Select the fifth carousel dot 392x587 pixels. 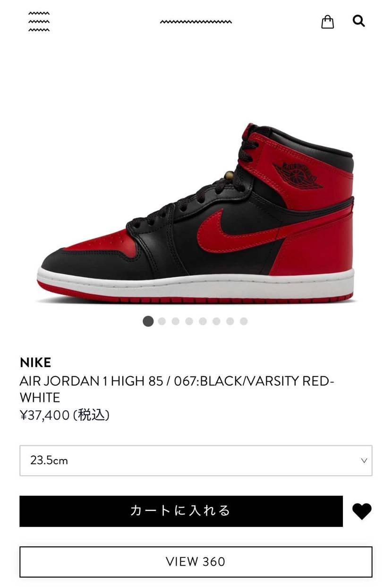pos(203,321)
